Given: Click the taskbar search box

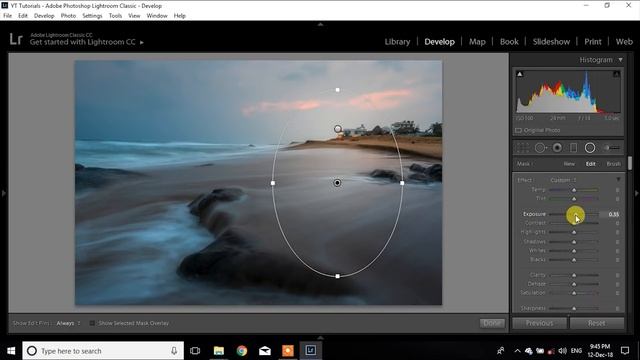Looking at the screenshot, I should pyautogui.click(x=103, y=351).
